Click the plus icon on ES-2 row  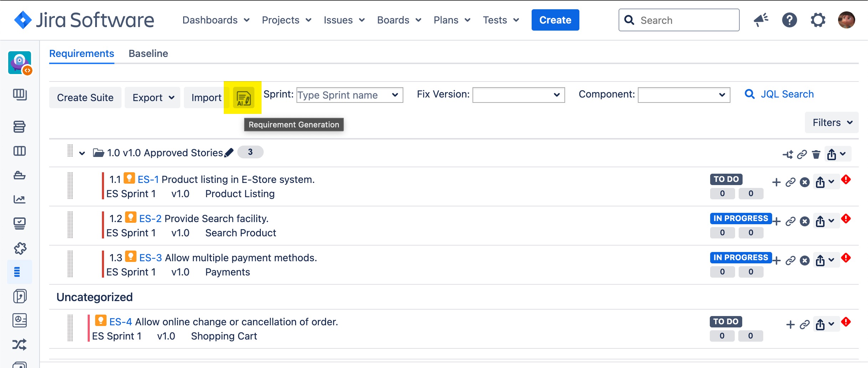point(776,221)
